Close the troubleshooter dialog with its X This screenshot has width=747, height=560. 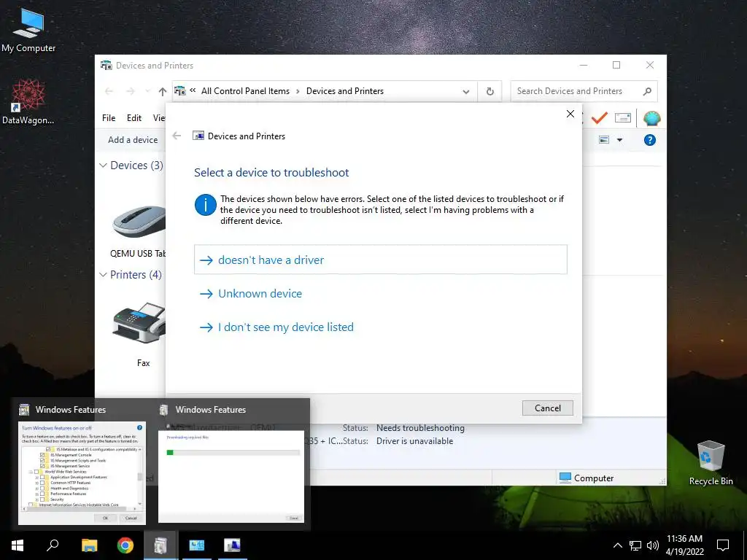tap(570, 114)
